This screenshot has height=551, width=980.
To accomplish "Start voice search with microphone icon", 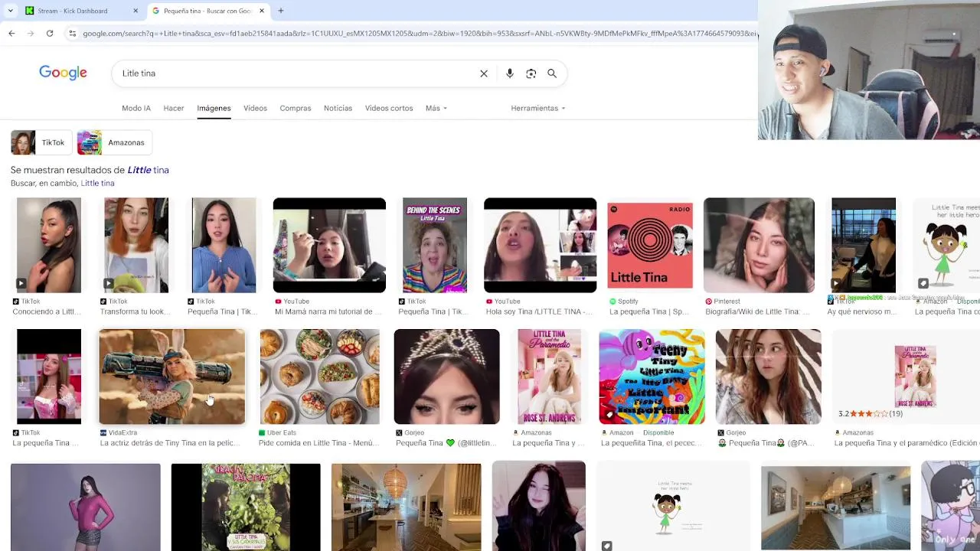I will [x=510, y=73].
